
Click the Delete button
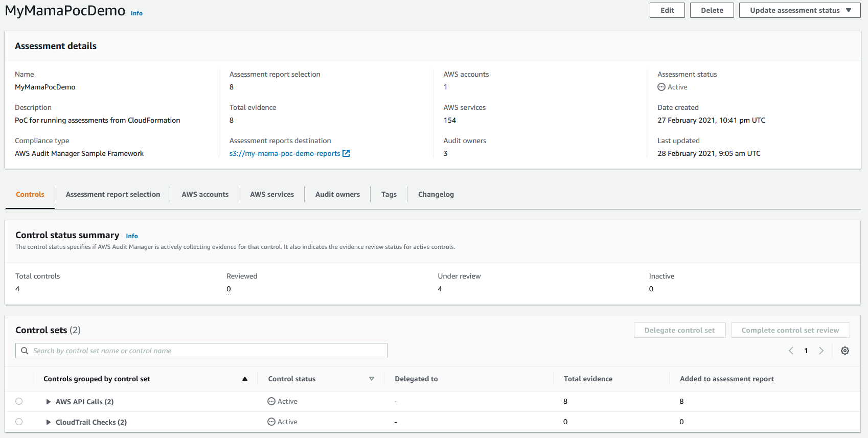click(712, 10)
